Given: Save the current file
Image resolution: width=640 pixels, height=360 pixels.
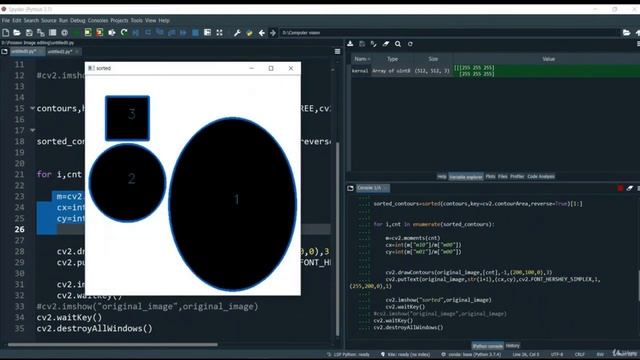Looking at the screenshot, I should pyautogui.click(x=29, y=33).
